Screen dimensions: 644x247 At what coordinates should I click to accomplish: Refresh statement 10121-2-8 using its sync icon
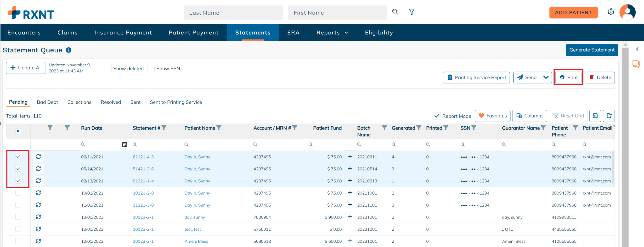tap(38, 193)
